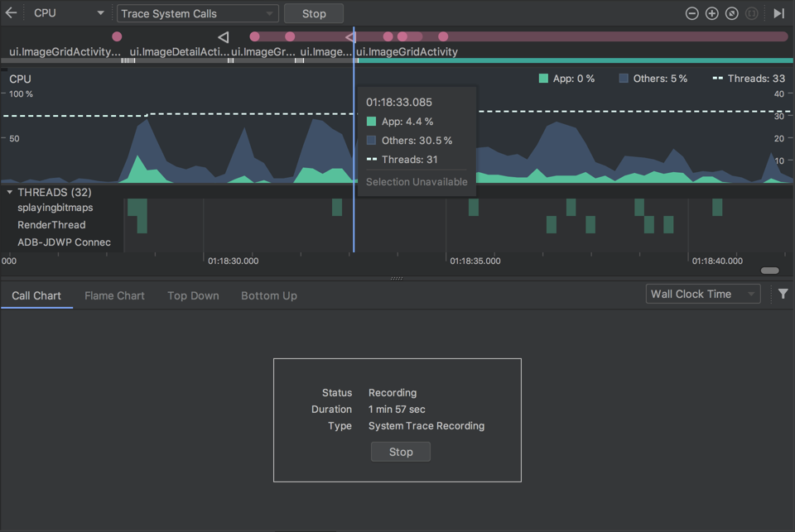
Task: Open the CPU profiler selector dropdown
Action: pyautogui.click(x=69, y=13)
